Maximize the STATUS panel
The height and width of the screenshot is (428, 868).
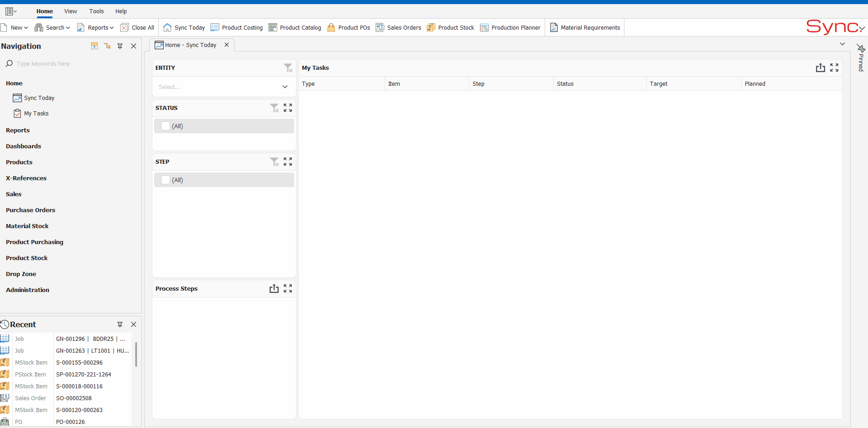coord(288,108)
